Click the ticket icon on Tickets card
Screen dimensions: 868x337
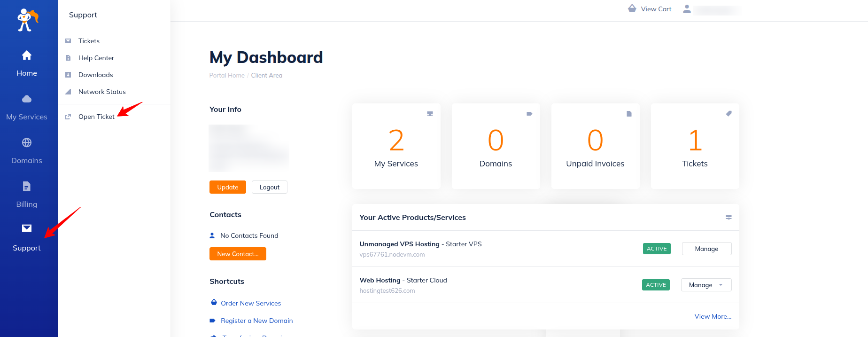729,113
